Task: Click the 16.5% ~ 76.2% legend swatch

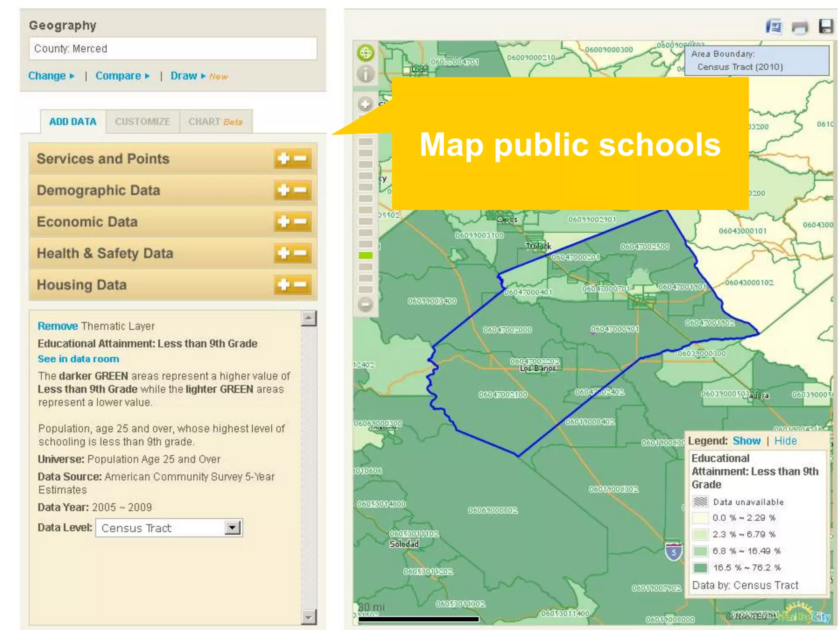Action: [700, 568]
